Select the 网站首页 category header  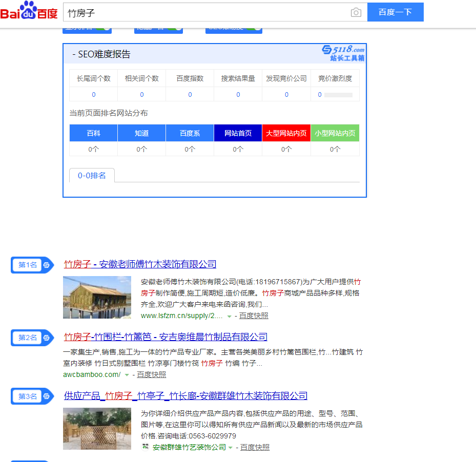tap(238, 133)
